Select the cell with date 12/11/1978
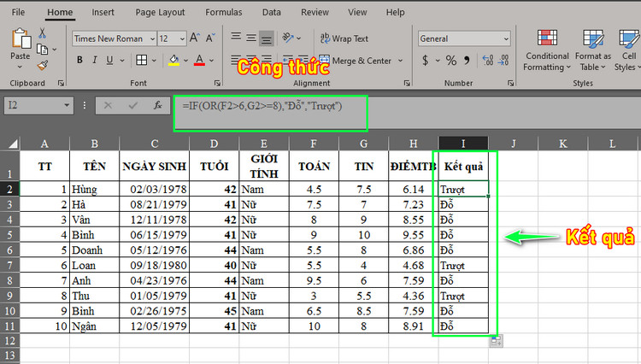This screenshot has width=641, height=364. point(154,220)
